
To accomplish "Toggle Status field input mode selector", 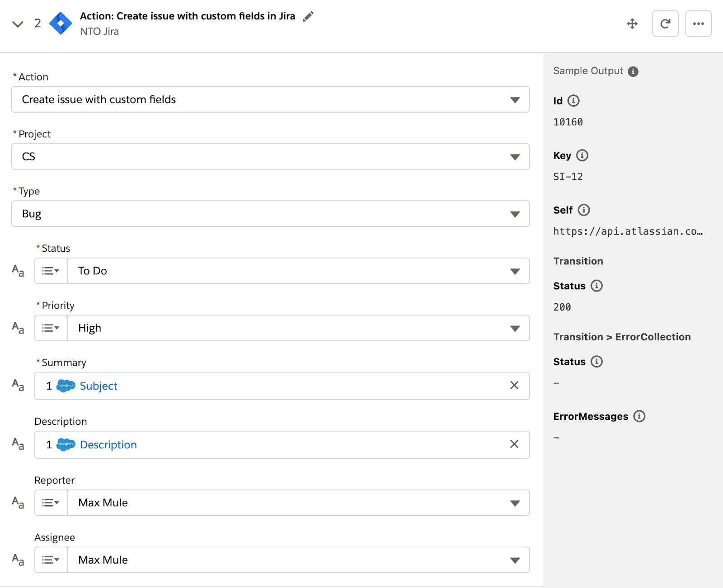I will [x=51, y=271].
